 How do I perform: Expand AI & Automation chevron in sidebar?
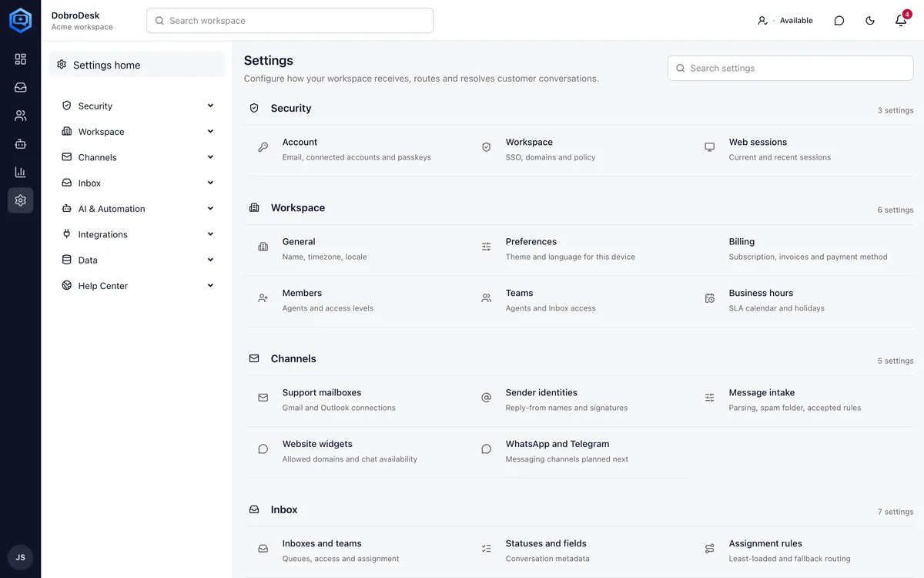click(210, 208)
